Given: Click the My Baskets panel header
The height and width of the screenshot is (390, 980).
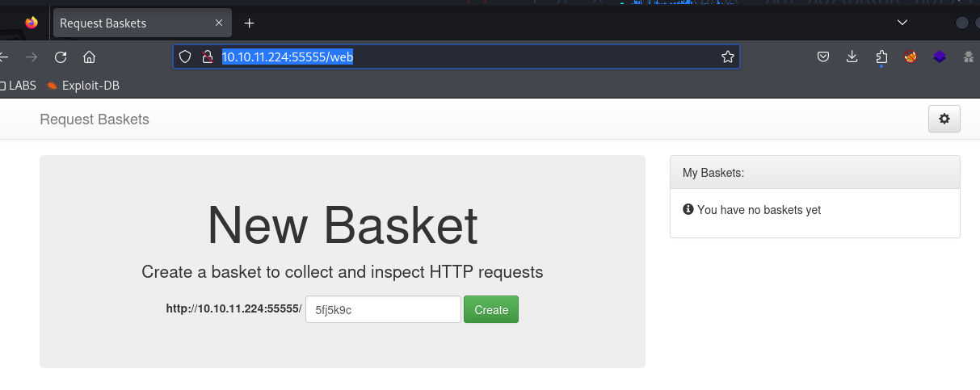Looking at the screenshot, I should click(815, 172).
